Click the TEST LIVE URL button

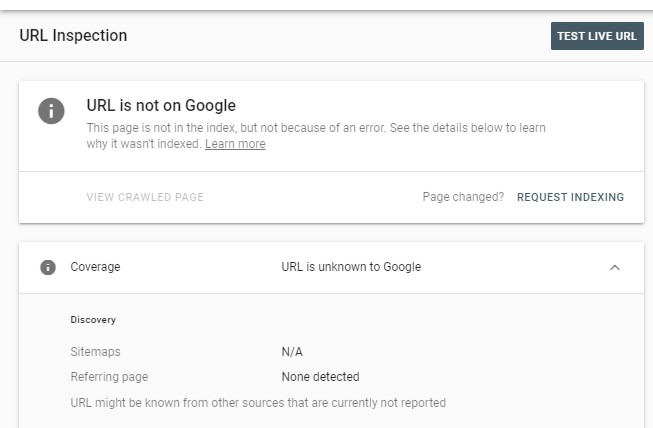click(597, 36)
